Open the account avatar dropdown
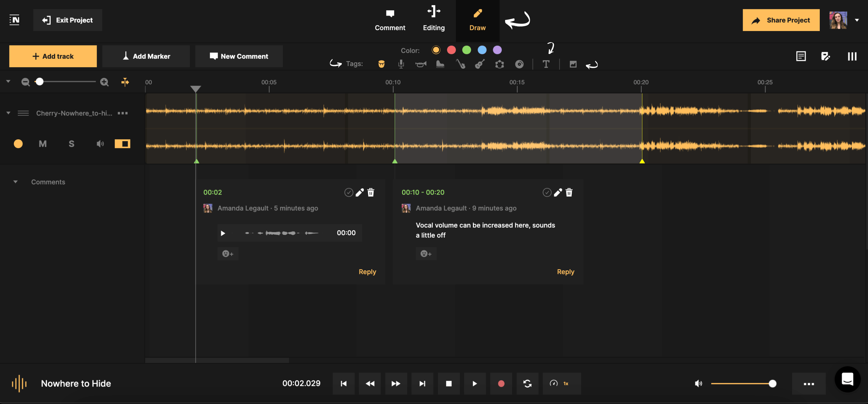868x404 pixels. 857,20
